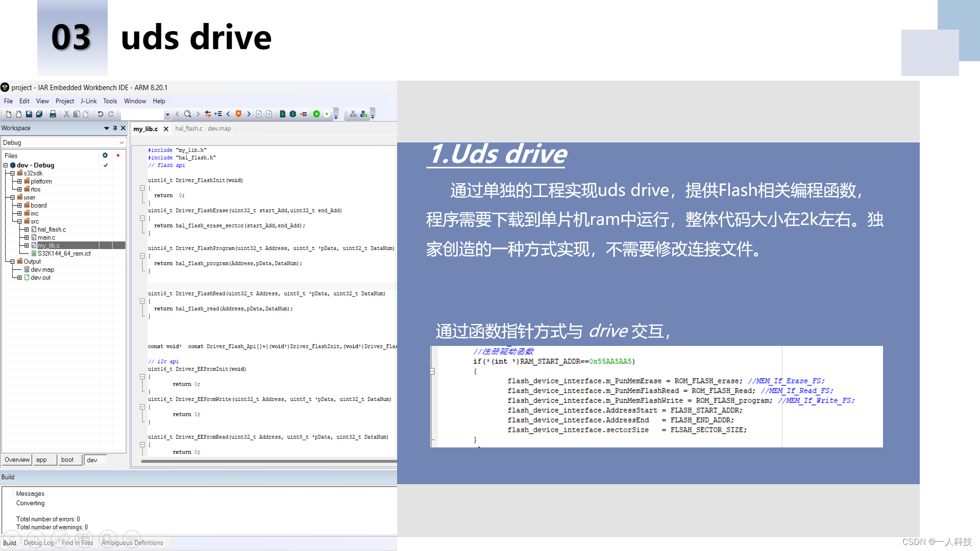Undo the last edit

coord(101,114)
